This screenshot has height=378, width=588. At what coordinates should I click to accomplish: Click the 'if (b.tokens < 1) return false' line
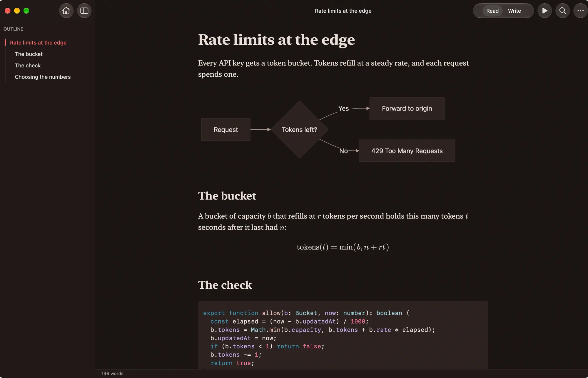pyautogui.click(x=267, y=347)
